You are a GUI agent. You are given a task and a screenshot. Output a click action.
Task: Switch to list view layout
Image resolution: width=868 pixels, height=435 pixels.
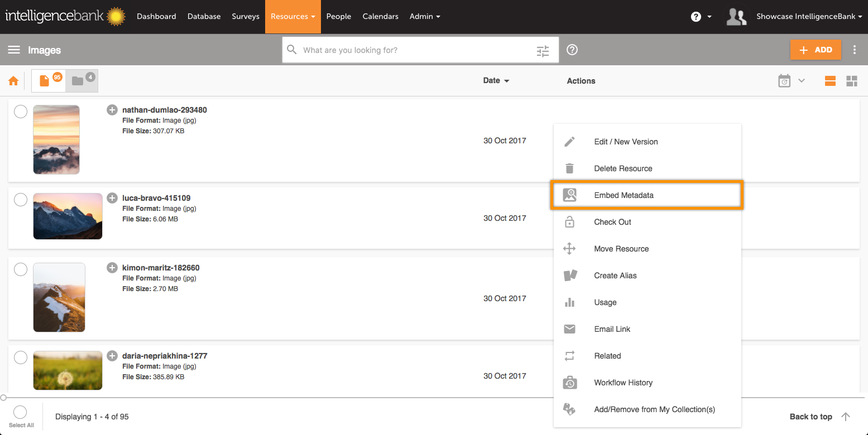pos(830,81)
